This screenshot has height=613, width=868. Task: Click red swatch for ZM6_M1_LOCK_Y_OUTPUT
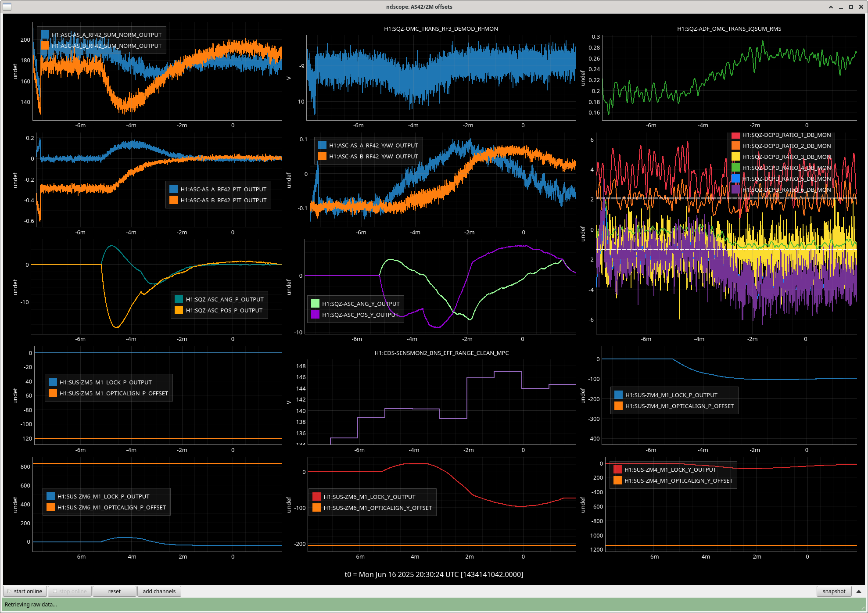[317, 497]
